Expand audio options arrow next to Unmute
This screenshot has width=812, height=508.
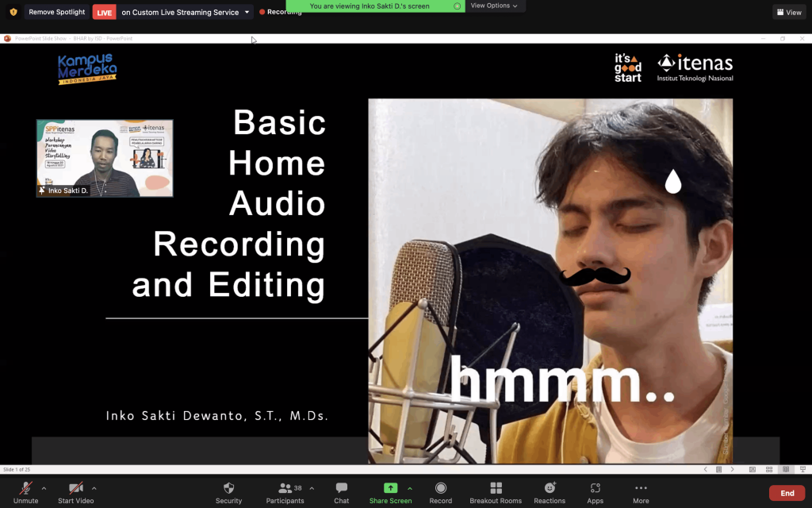coord(44,488)
